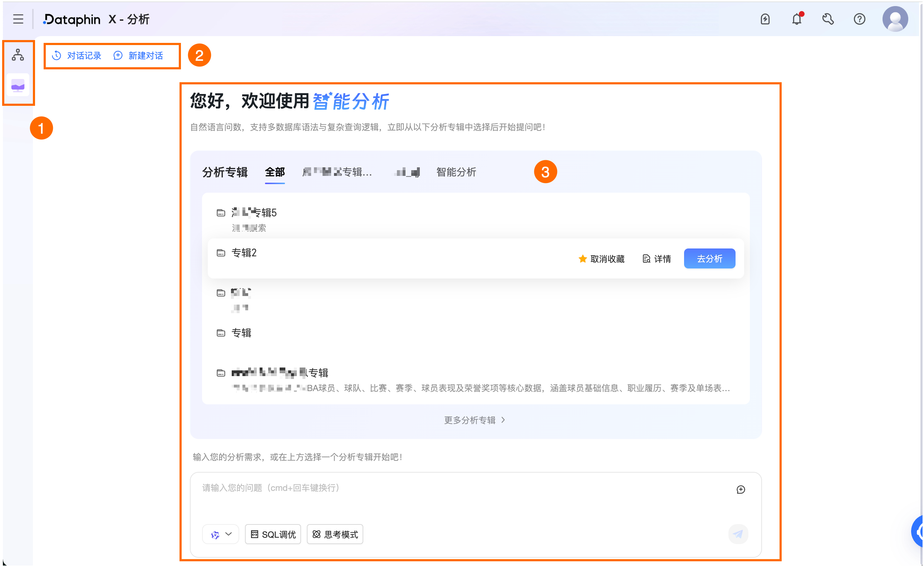Click 去分析 button for 专辑2

(x=709, y=258)
